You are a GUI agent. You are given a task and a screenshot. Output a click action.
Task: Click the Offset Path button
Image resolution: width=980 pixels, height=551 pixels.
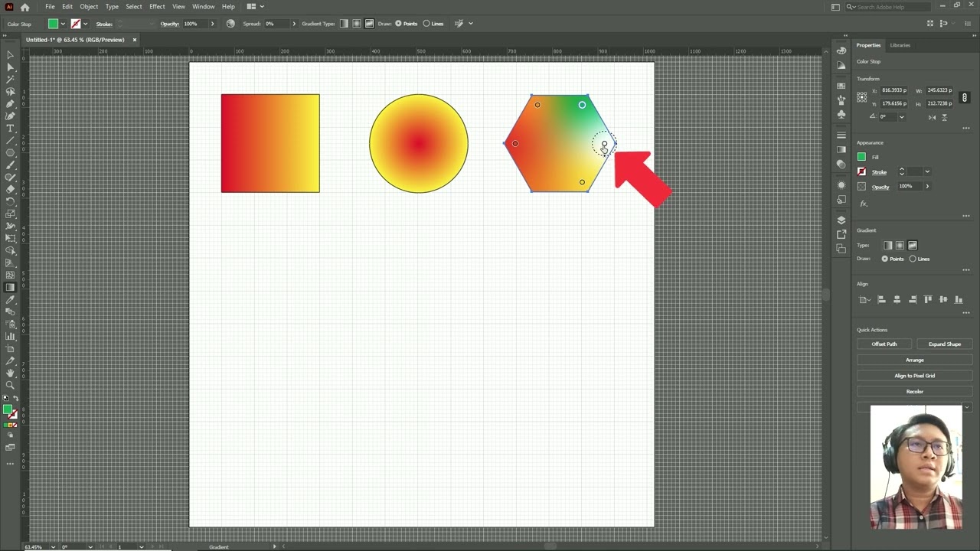click(884, 344)
